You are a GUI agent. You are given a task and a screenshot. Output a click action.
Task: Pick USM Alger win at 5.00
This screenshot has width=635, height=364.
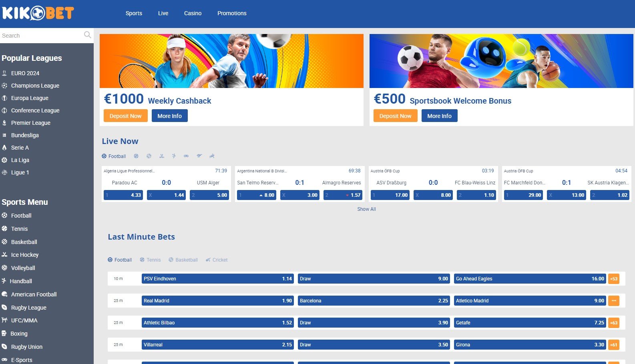point(209,195)
